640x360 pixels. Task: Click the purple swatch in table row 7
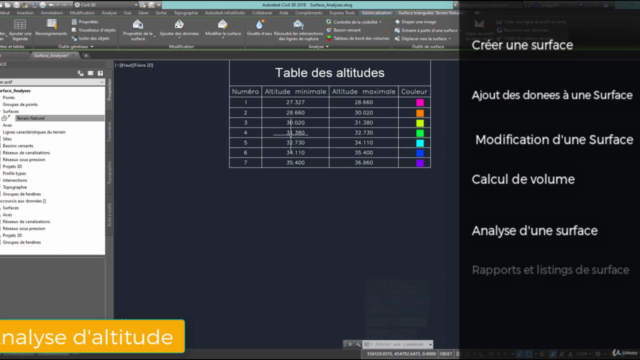420,163
